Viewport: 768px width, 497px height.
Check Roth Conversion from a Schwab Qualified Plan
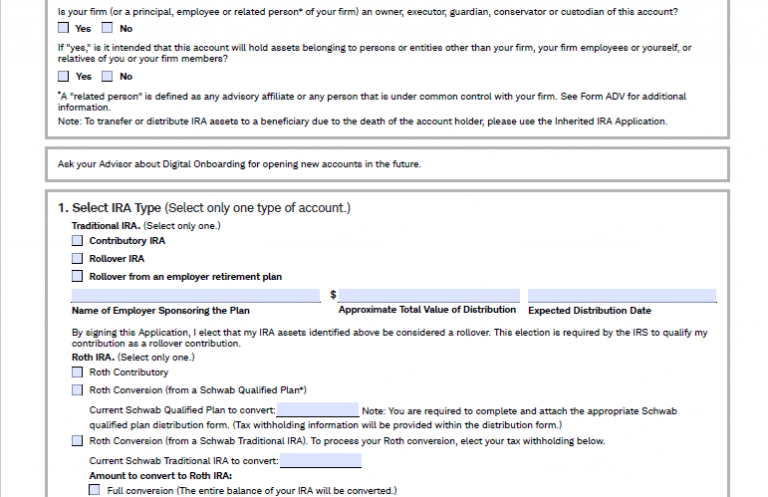pyautogui.click(x=77, y=390)
